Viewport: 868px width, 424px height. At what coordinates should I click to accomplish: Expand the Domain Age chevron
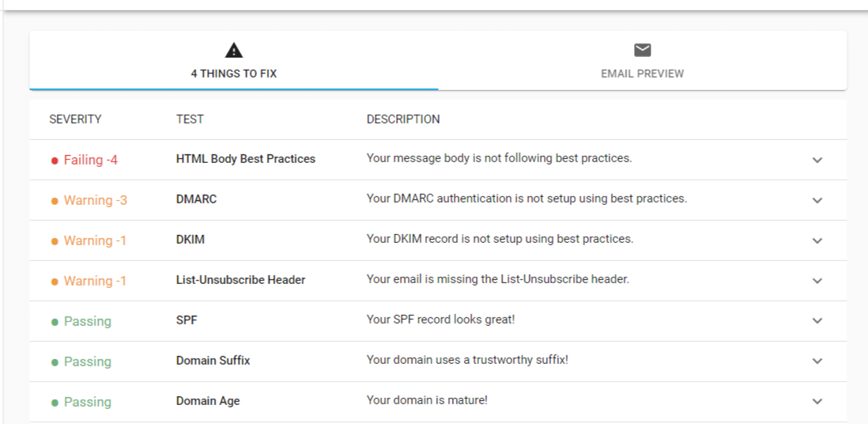click(817, 401)
